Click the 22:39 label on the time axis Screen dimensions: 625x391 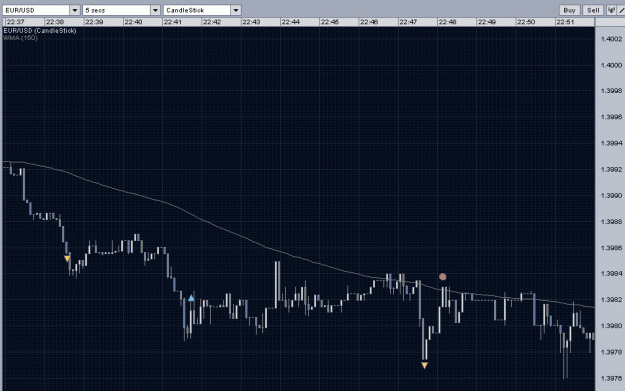point(94,22)
